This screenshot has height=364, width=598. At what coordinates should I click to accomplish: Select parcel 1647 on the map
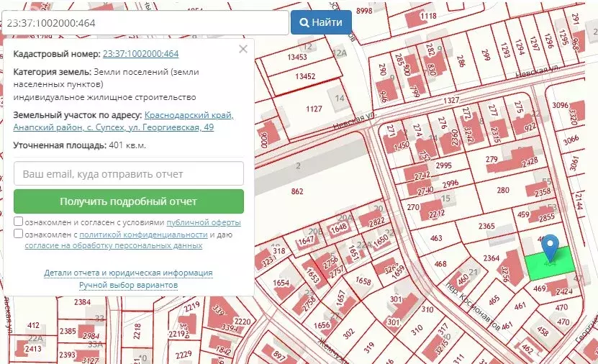[x=306, y=240]
